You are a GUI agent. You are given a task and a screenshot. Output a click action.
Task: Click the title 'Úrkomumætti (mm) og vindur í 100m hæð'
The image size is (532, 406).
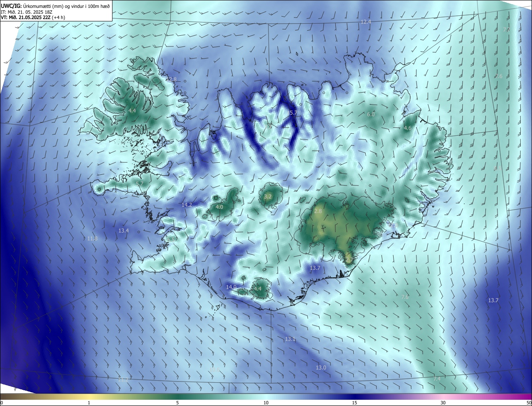coord(66,6)
